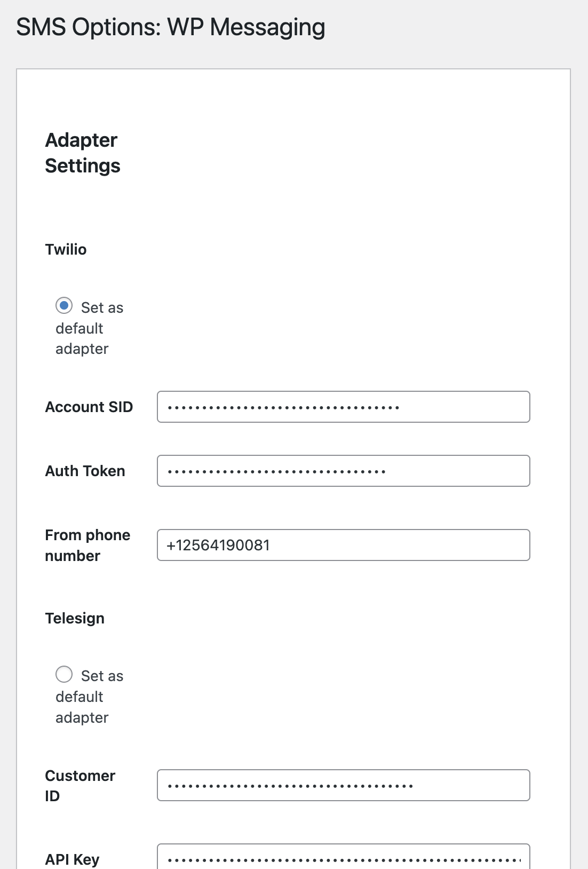Focus the Auth Token password field
Screen dimensions: 588x869
344,471
